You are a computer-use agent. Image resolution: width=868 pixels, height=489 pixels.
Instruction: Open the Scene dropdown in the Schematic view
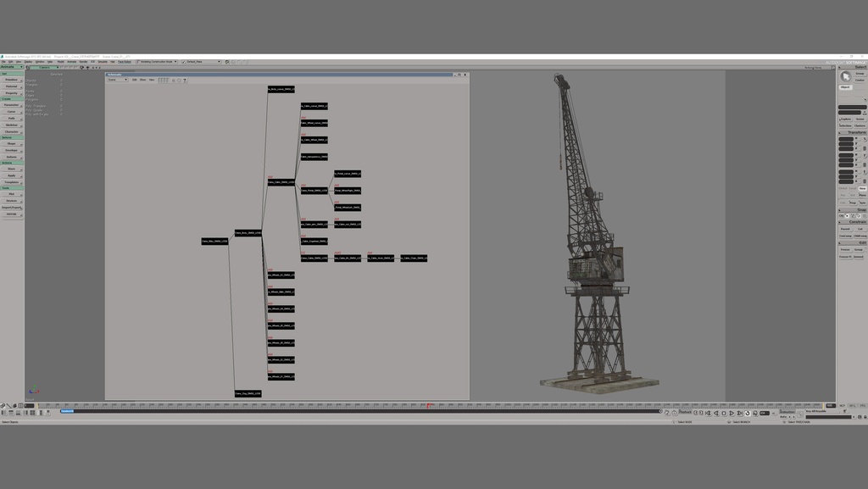click(115, 78)
